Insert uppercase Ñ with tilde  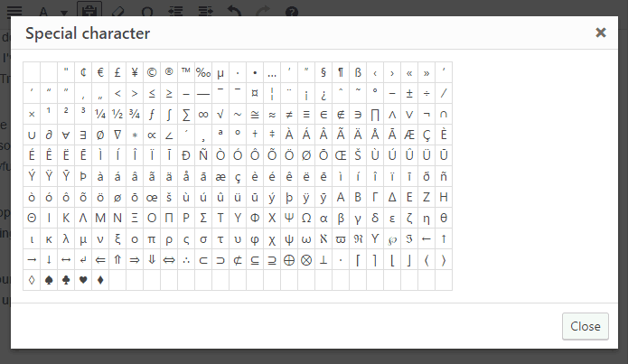pyautogui.click(x=203, y=155)
